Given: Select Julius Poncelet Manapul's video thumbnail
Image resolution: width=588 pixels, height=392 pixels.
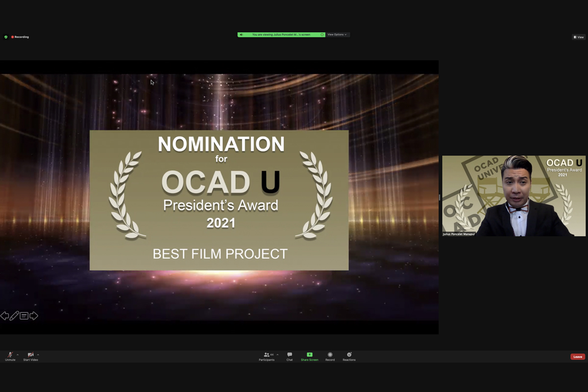Looking at the screenshot, I should click(x=514, y=196).
